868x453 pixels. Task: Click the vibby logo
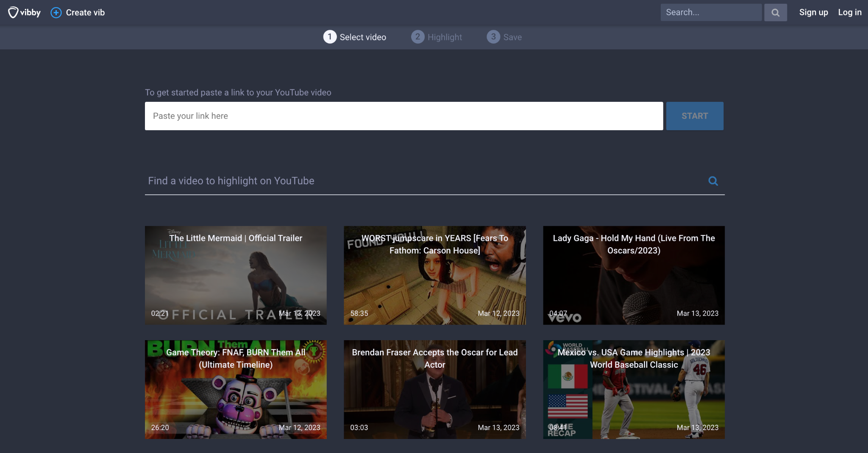pyautogui.click(x=25, y=12)
